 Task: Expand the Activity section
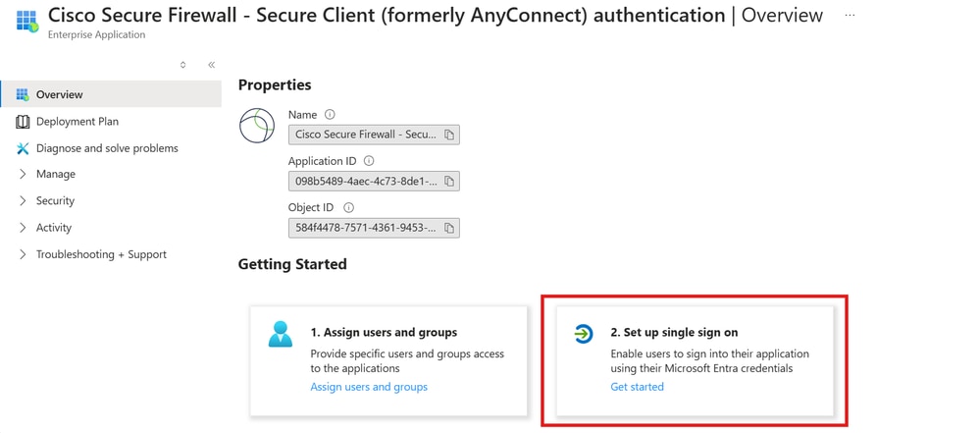coord(23,228)
